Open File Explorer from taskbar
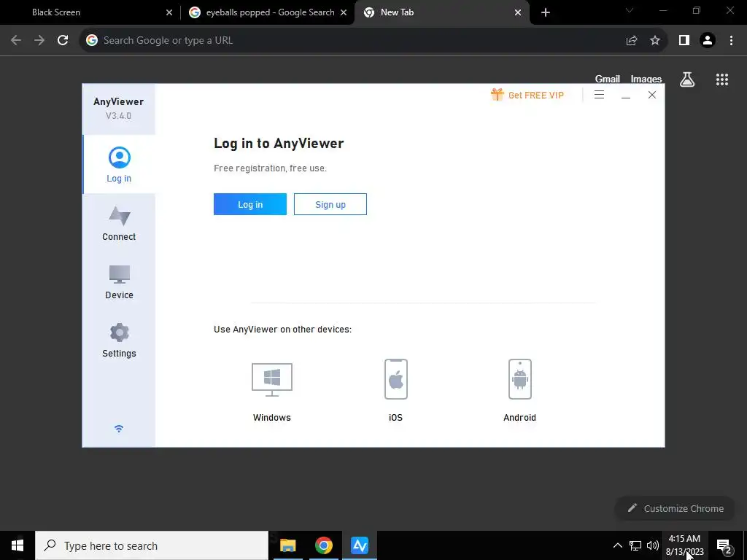 [287, 545]
